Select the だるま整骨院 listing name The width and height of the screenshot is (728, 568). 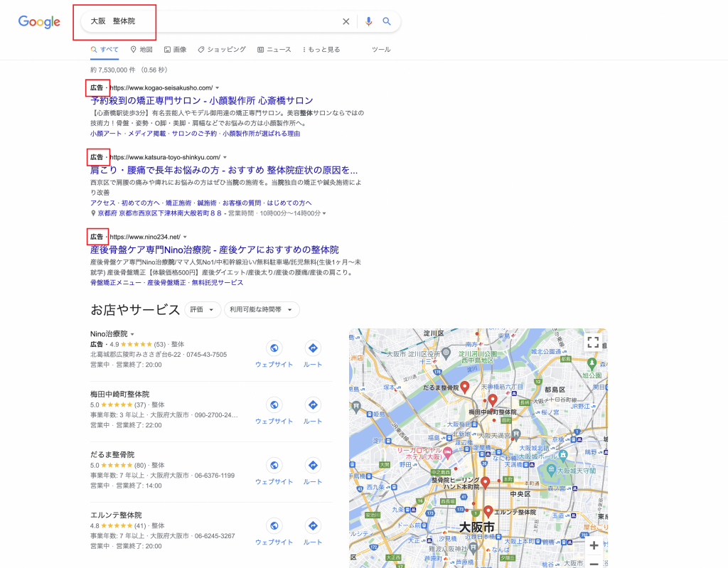[x=112, y=455]
